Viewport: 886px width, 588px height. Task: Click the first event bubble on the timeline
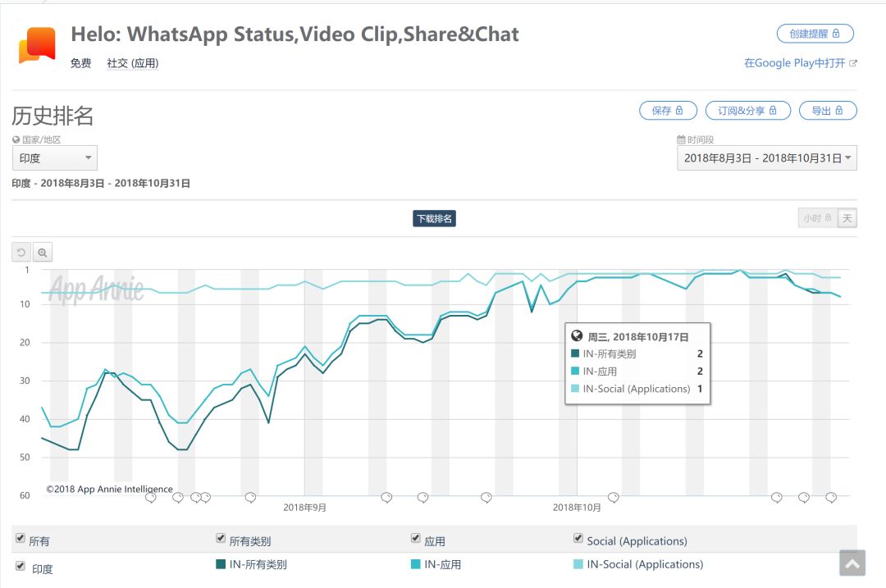(x=151, y=497)
